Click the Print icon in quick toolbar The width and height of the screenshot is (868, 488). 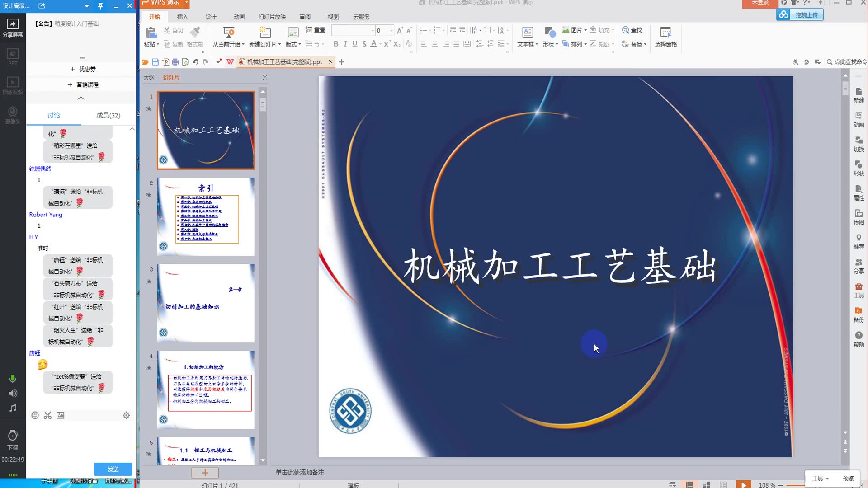coord(175,62)
